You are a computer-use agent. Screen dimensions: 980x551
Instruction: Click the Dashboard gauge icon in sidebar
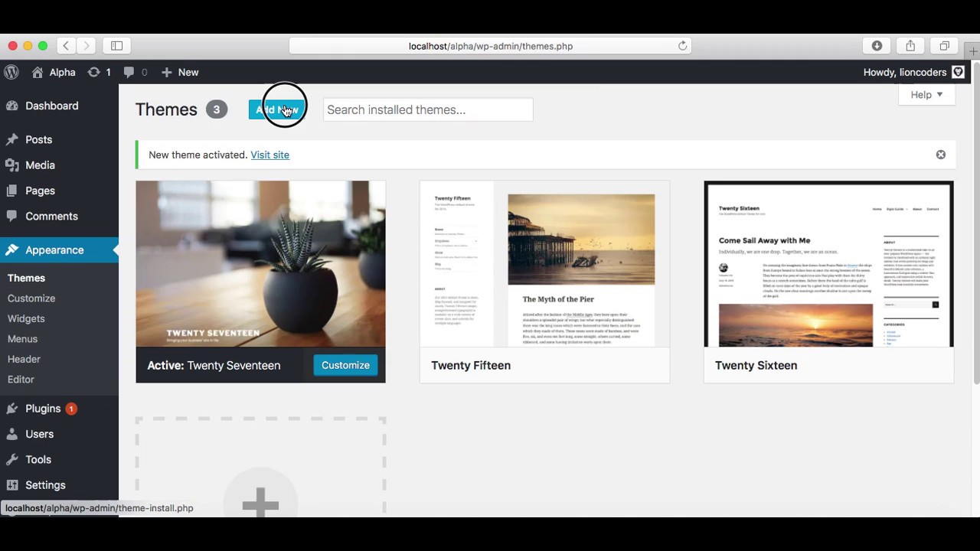12,106
